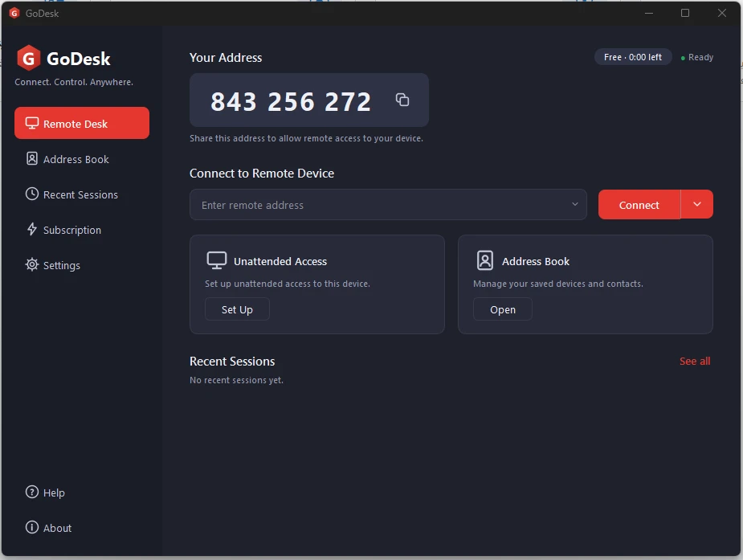
Task: Click the Free · 0:00 left badge
Action: [633, 57]
